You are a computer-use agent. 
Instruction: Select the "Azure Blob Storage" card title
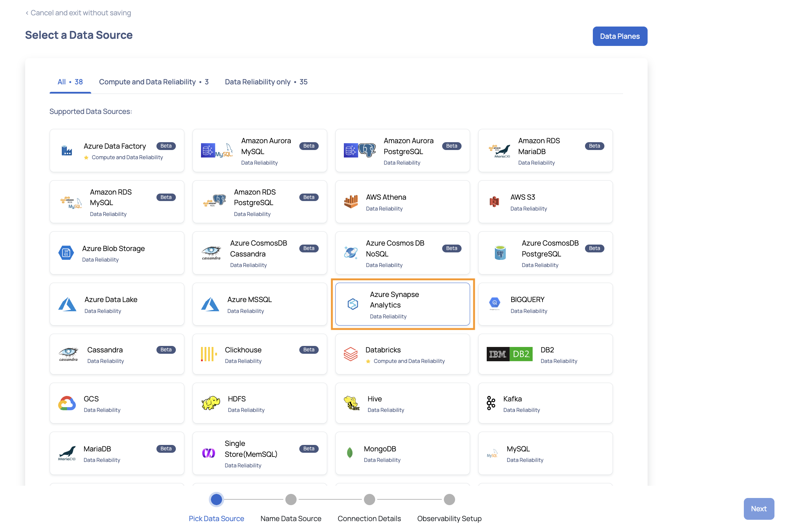pyautogui.click(x=113, y=249)
